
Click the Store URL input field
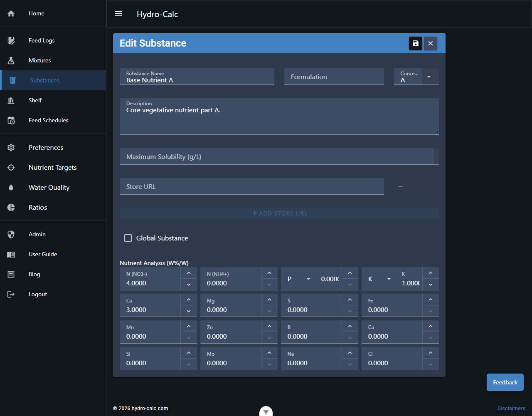tap(252, 186)
